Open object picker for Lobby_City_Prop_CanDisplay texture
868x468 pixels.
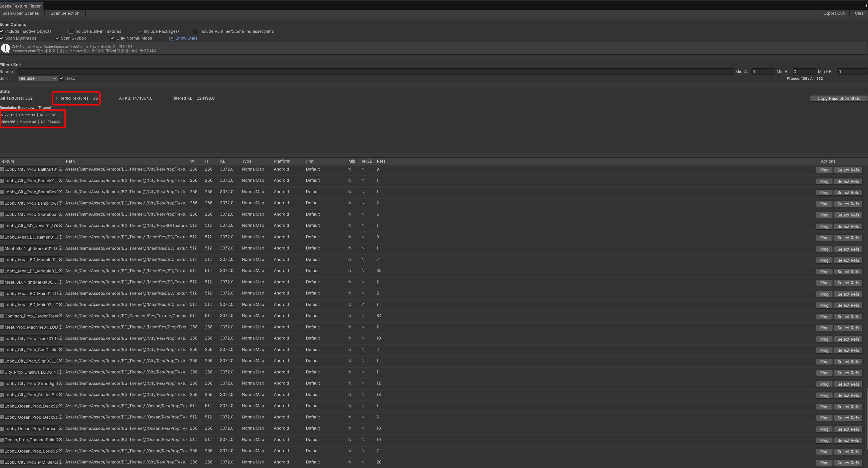click(x=61, y=350)
